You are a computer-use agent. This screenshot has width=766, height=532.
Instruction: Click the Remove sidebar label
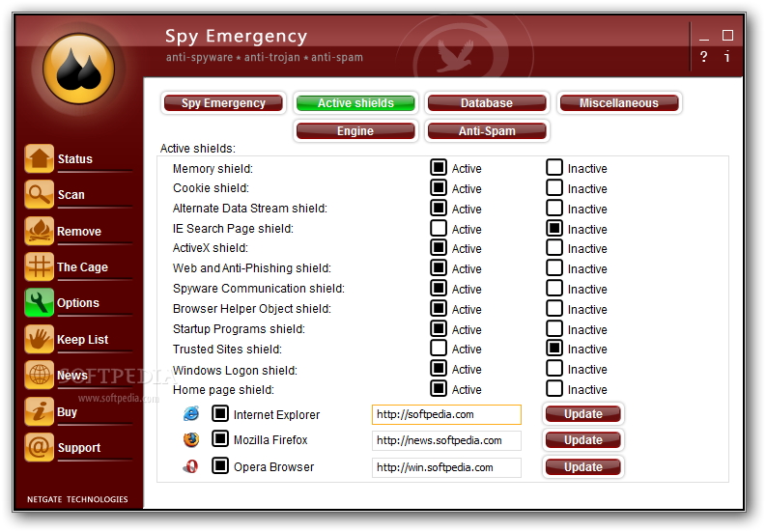(x=79, y=231)
